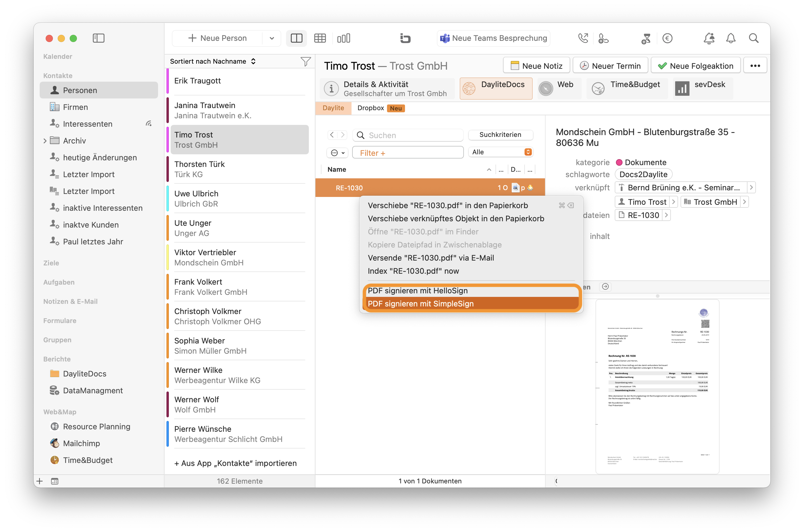Expand the Trost GmbH linked chip arrow
The width and height of the screenshot is (804, 532).
745,202
